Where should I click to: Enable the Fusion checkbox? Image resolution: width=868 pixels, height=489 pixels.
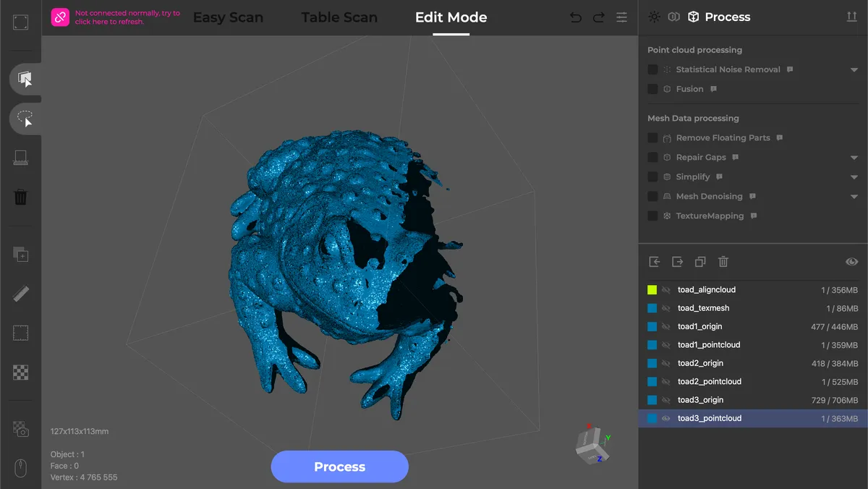[652, 89]
